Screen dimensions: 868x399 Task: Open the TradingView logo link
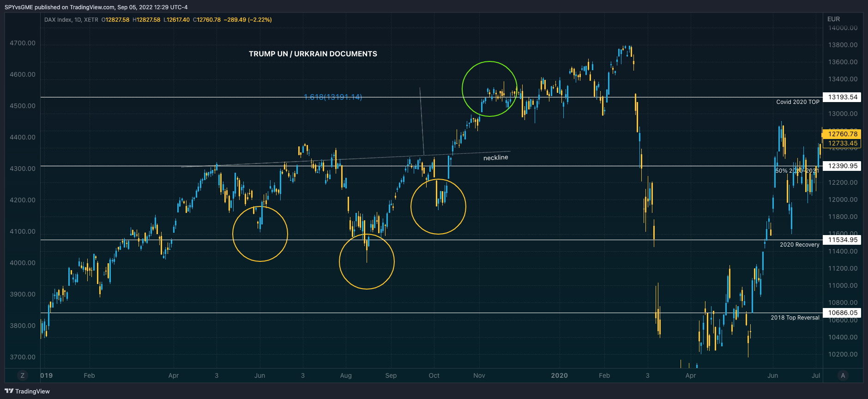point(27,391)
